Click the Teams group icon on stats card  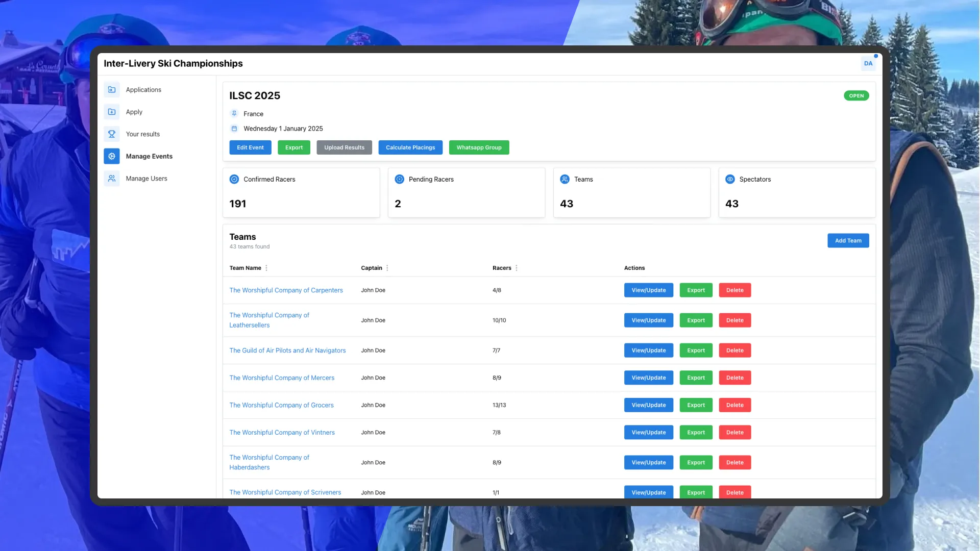pos(565,179)
